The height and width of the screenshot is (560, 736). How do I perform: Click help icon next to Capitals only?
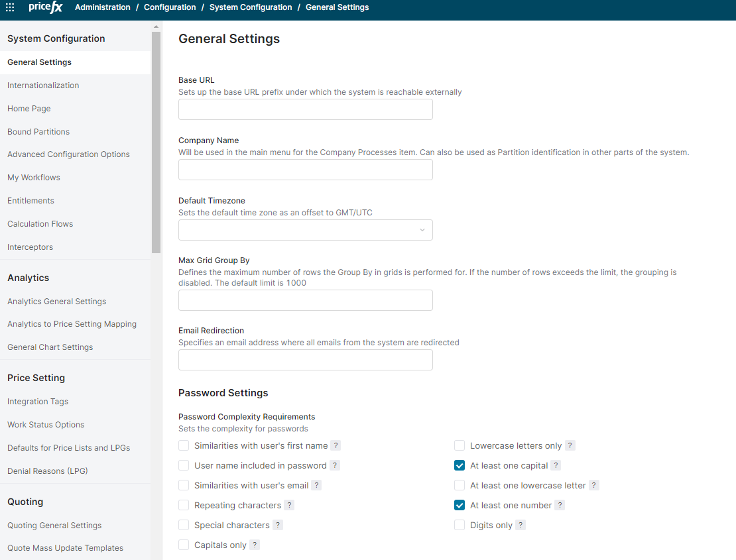point(255,545)
